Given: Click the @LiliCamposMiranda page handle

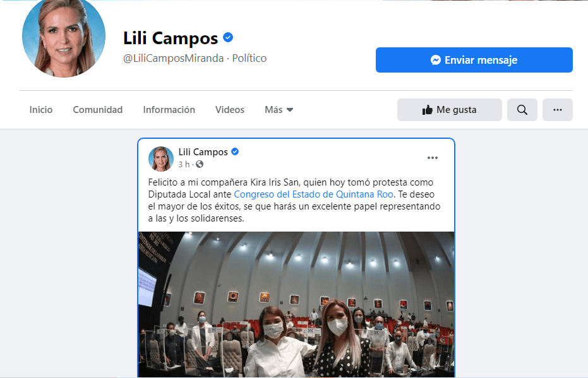Looking at the screenshot, I should pyautogui.click(x=173, y=58).
